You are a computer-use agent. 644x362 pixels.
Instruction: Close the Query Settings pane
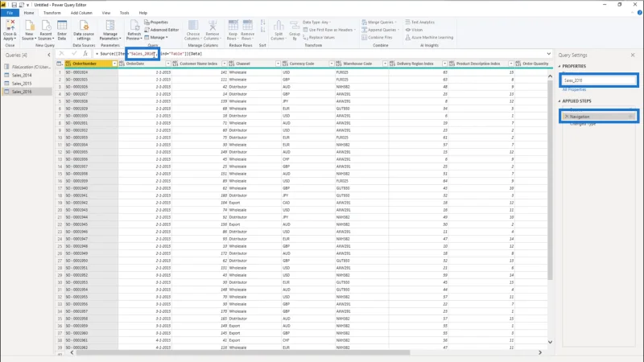(x=633, y=55)
